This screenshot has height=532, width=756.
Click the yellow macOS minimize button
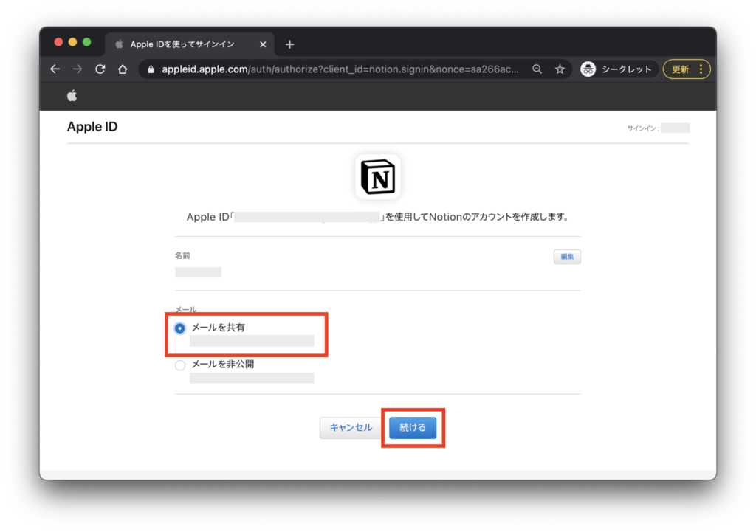(x=72, y=42)
